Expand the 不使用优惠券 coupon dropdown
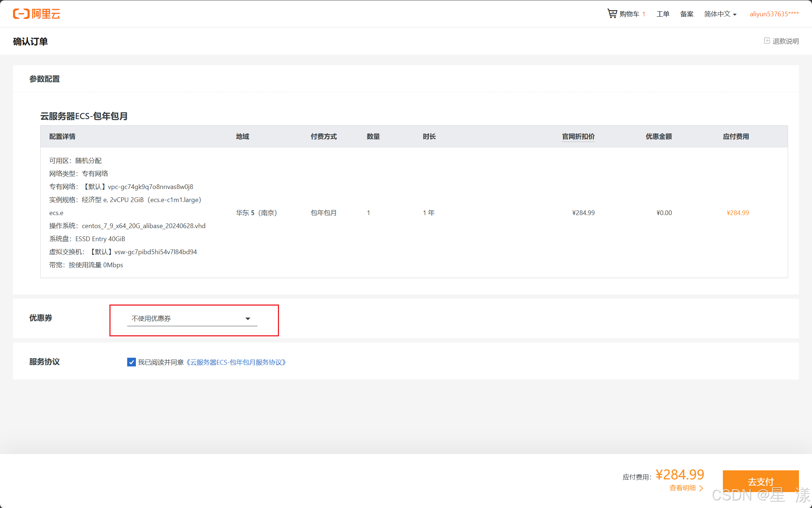The image size is (812, 508). [x=192, y=319]
